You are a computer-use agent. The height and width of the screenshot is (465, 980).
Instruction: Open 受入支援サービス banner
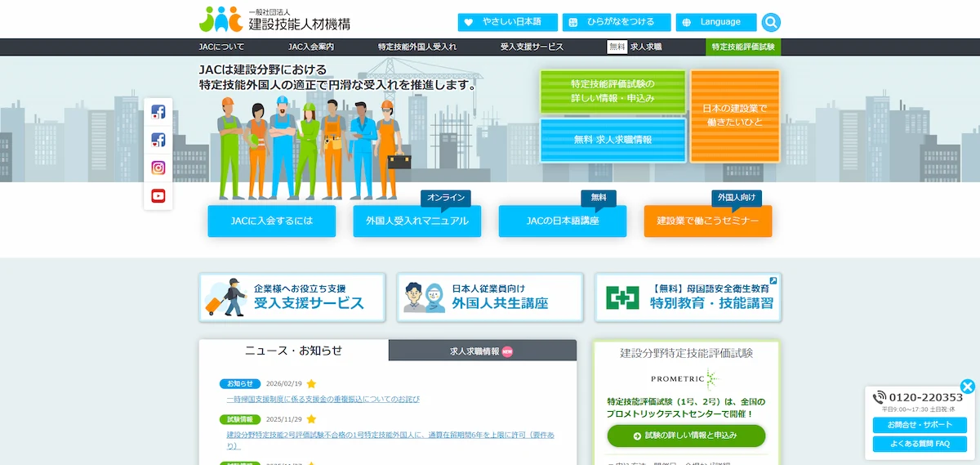coord(292,297)
